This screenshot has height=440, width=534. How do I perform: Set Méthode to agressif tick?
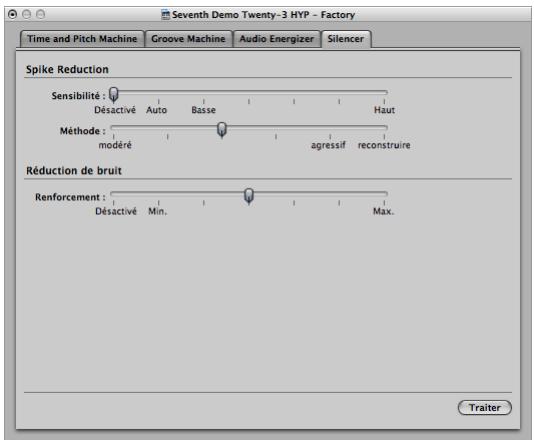click(330, 137)
